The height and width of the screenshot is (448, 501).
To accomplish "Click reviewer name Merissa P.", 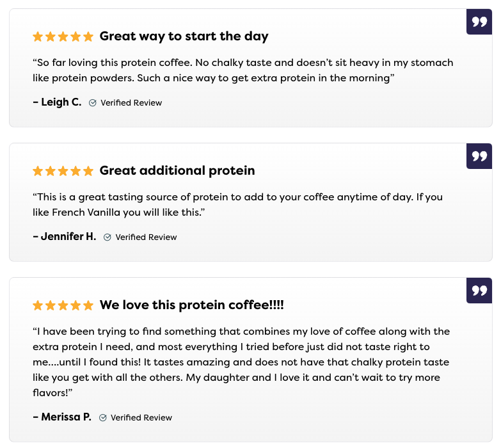I will pos(62,417).
